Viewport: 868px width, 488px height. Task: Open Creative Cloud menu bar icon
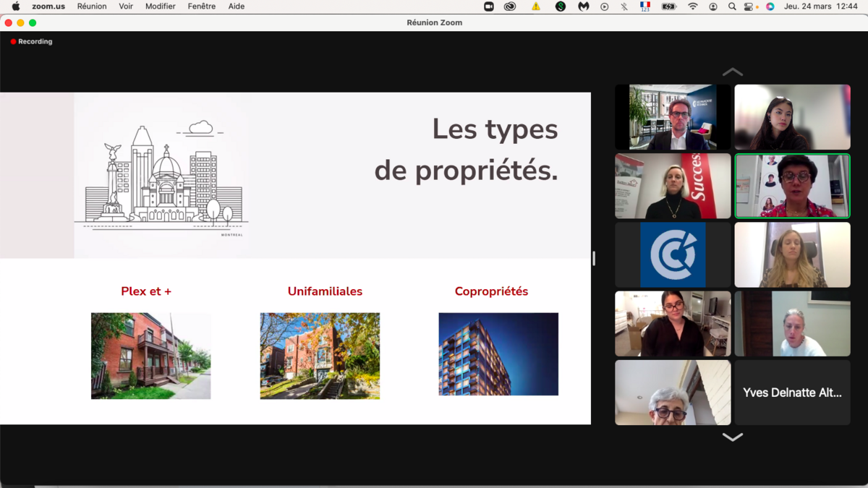[x=510, y=7]
